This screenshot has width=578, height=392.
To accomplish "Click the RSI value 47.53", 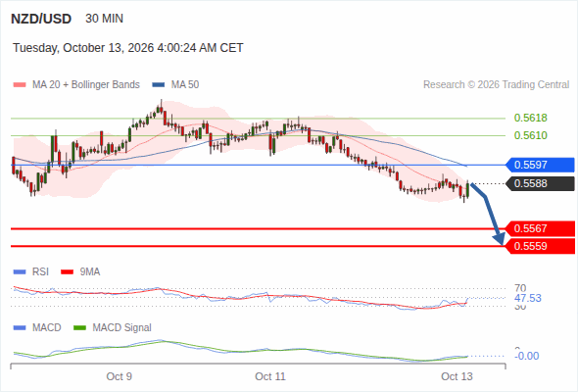I will tap(528, 298).
